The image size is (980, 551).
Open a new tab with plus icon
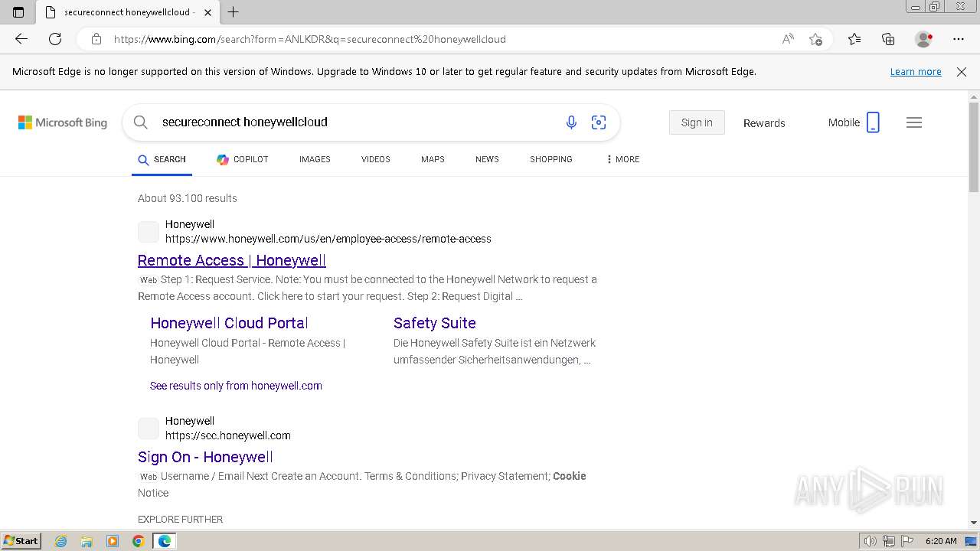click(x=234, y=12)
